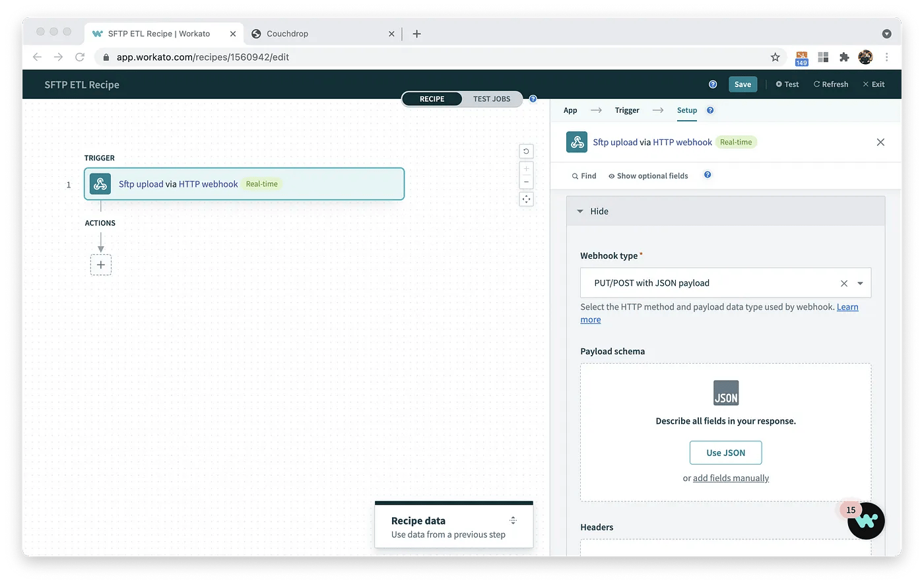Collapse the Hide section
924x584 pixels.
591,211
